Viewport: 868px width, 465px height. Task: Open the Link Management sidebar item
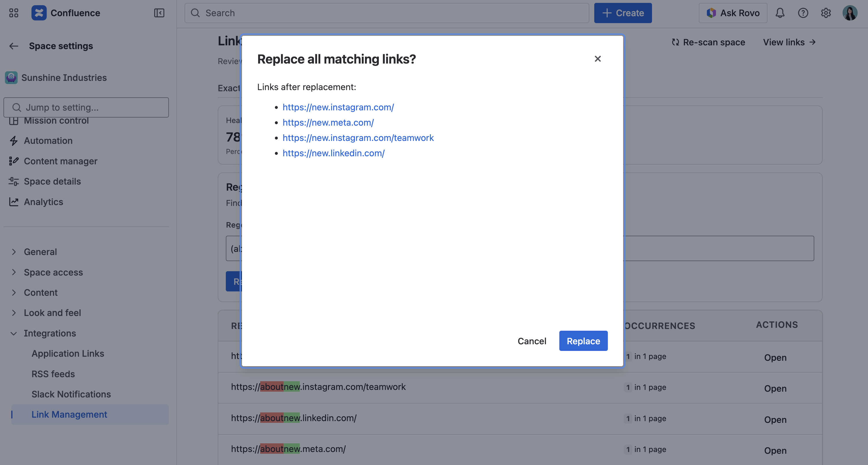(69, 414)
